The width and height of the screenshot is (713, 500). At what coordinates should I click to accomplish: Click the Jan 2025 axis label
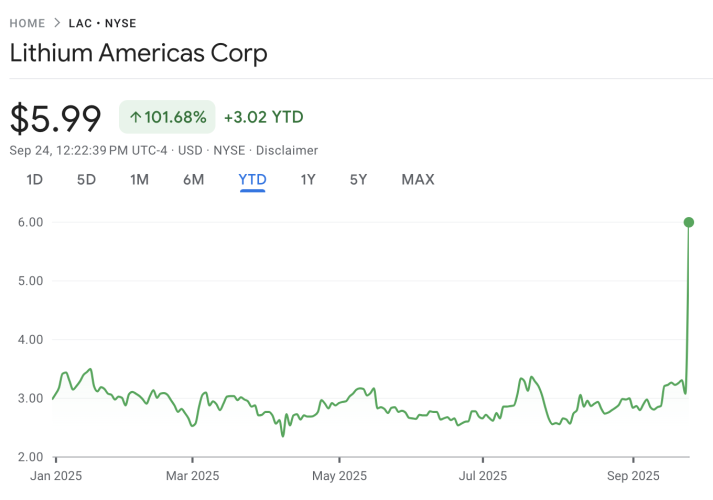[56, 475]
